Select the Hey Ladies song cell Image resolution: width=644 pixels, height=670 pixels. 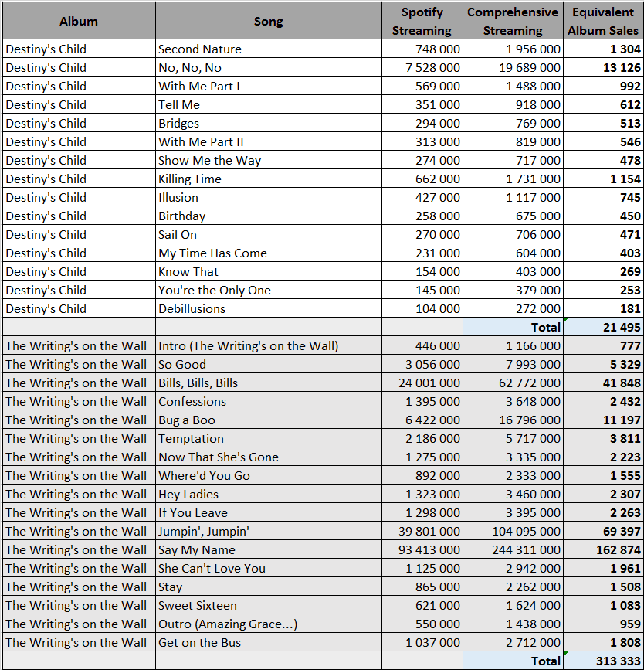(269, 494)
